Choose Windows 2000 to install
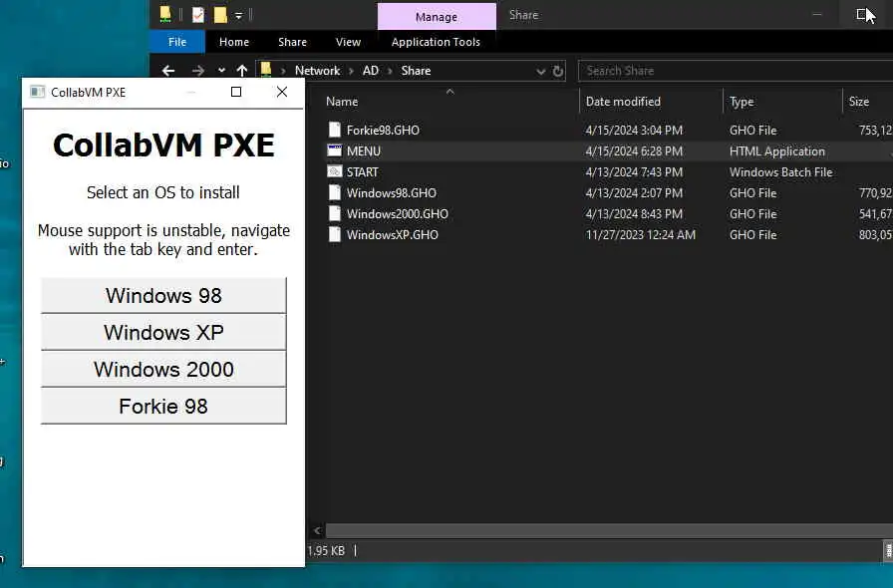The image size is (893, 588). pyautogui.click(x=163, y=369)
